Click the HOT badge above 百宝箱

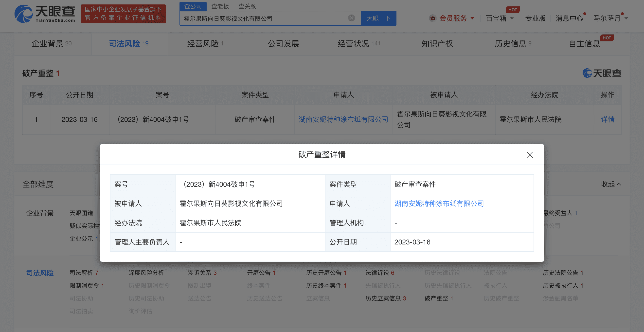point(513,10)
